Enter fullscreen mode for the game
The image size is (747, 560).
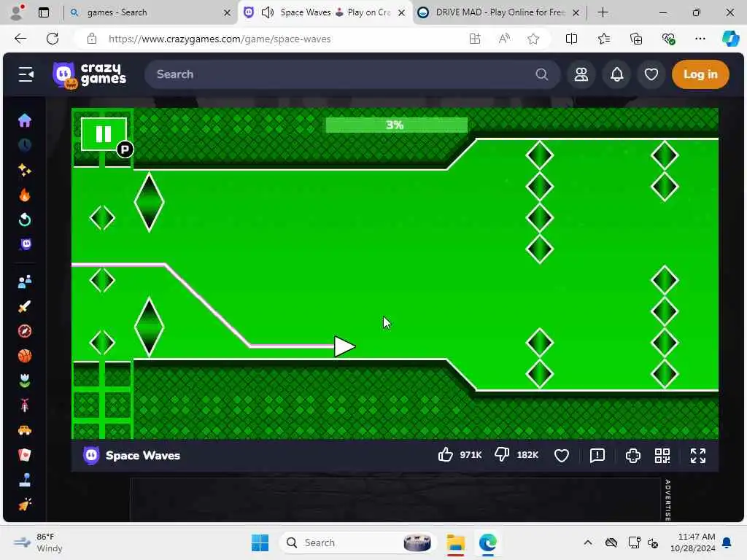(698, 456)
